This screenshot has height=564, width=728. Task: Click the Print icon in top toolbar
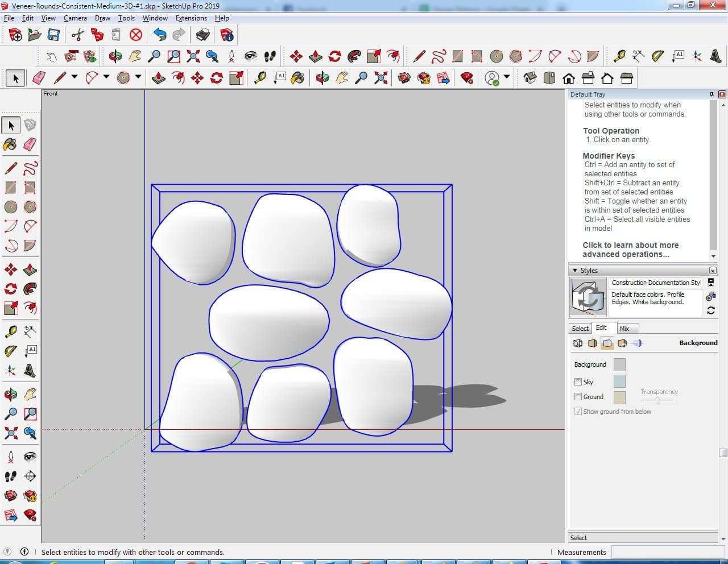[x=203, y=35]
